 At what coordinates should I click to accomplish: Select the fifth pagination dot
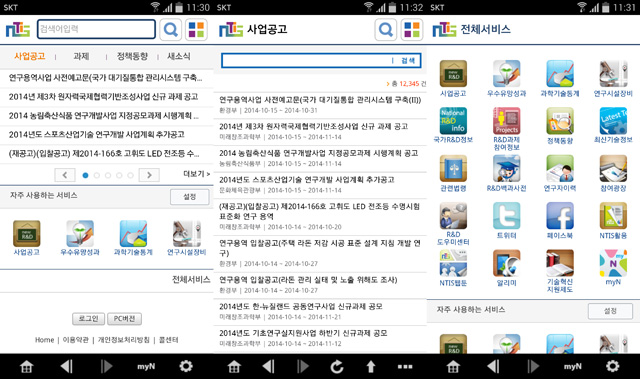130,175
